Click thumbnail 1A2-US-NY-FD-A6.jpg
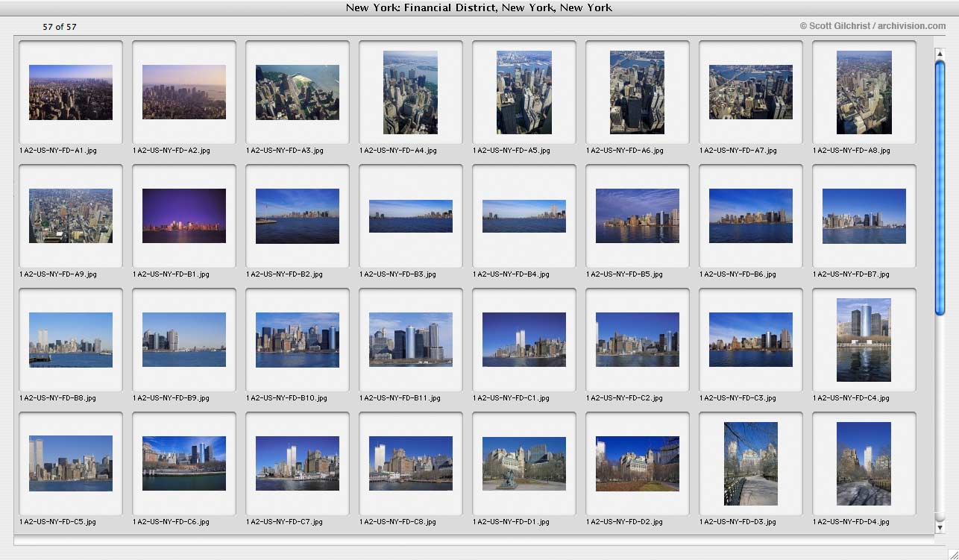 click(x=637, y=92)
